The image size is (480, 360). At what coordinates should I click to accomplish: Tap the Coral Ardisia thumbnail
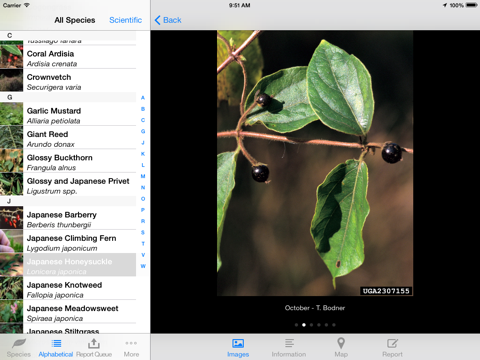coord(11,57)
